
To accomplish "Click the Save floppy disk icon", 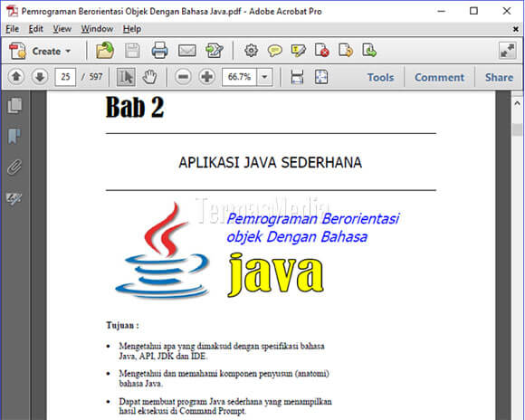I will (132, 51).
